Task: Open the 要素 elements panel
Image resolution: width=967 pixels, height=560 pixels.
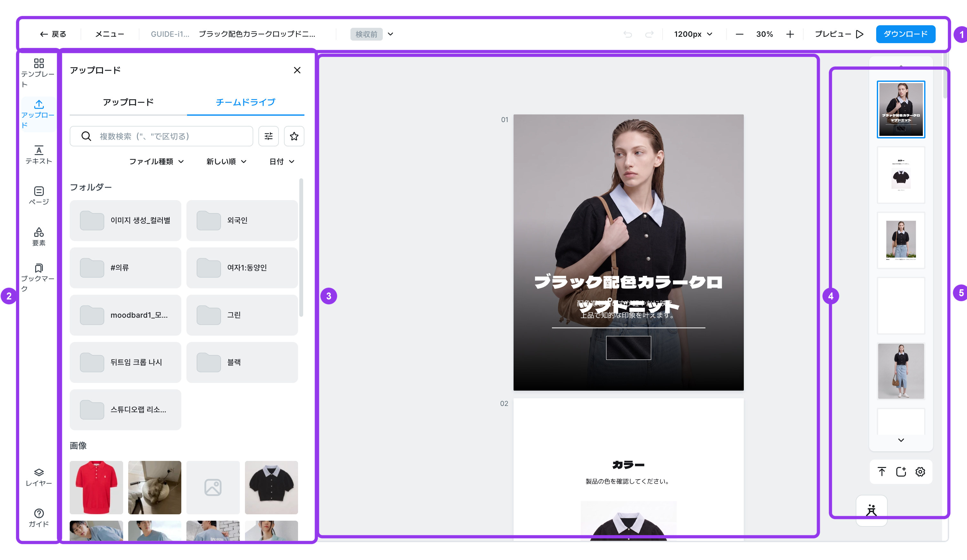Action: (x=38, y=237)
